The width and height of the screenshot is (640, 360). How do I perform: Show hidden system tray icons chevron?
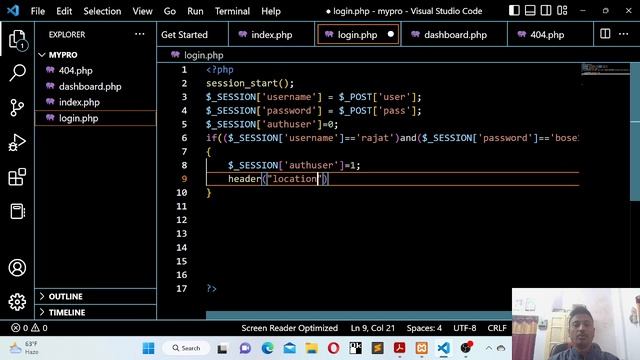click(489, 348)
